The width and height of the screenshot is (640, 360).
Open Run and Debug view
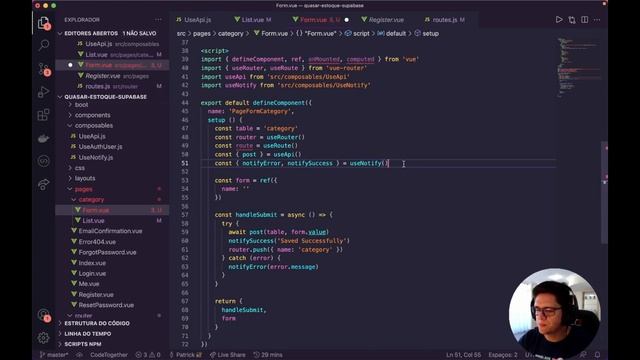tap(43, 92)
